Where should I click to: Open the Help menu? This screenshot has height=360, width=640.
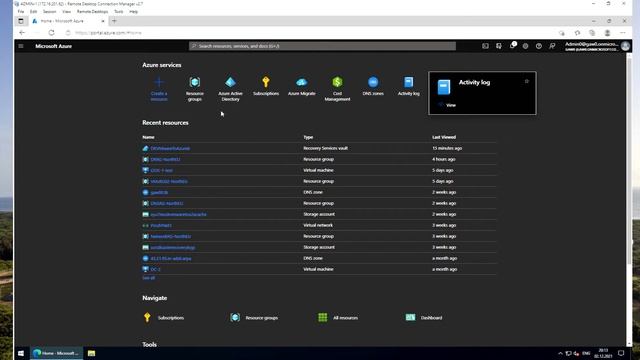(133, 11)
